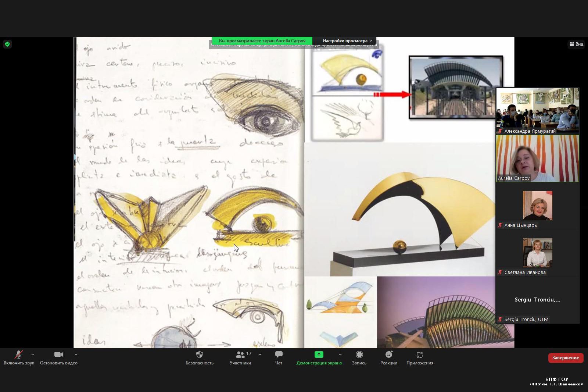This screenshot has width=588, height=392.
Task: Stop video with Остановить видео camera icon
Action: click(x=59, y=354)
